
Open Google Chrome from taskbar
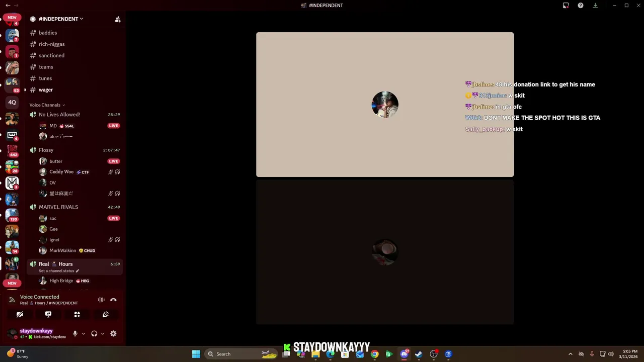pyautogui.click(x=375, y=354)
